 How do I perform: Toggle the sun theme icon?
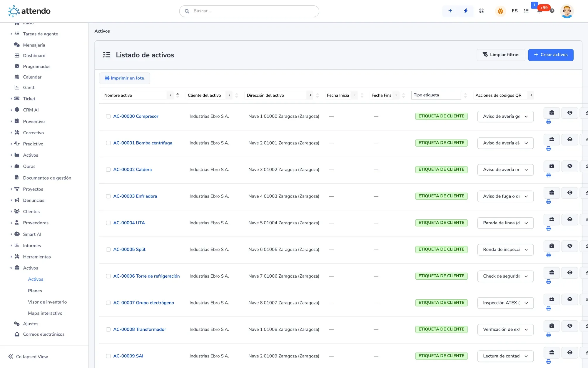[500, 11]
